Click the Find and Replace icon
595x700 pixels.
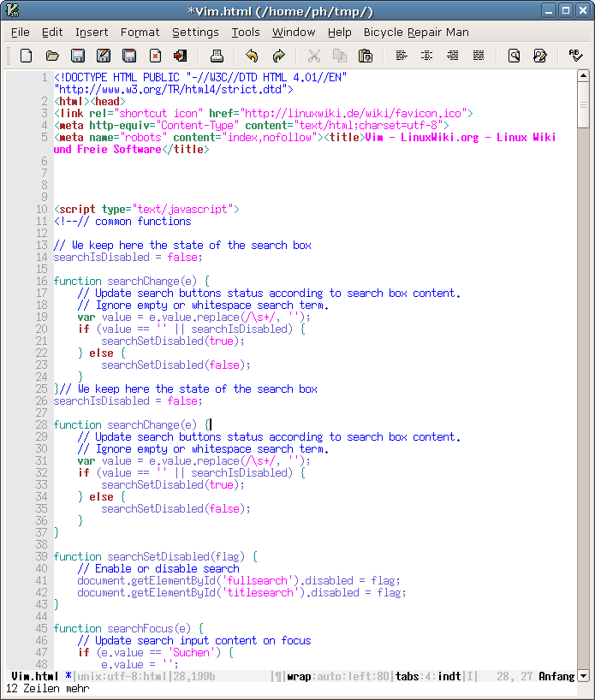(x=539, y=56)
